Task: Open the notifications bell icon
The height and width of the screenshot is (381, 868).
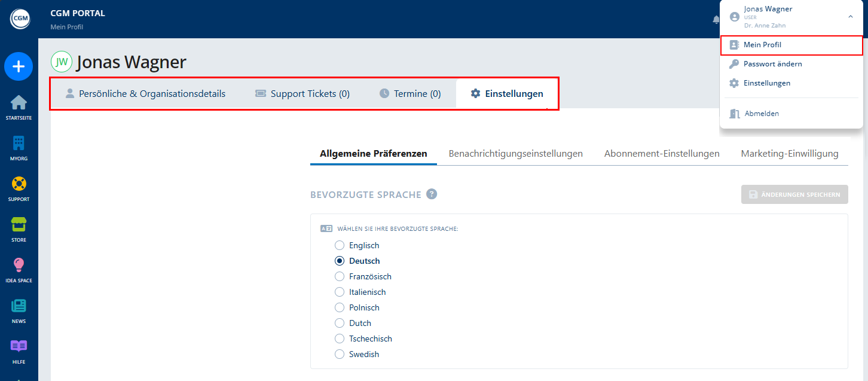Action: (x=716, y=19)
